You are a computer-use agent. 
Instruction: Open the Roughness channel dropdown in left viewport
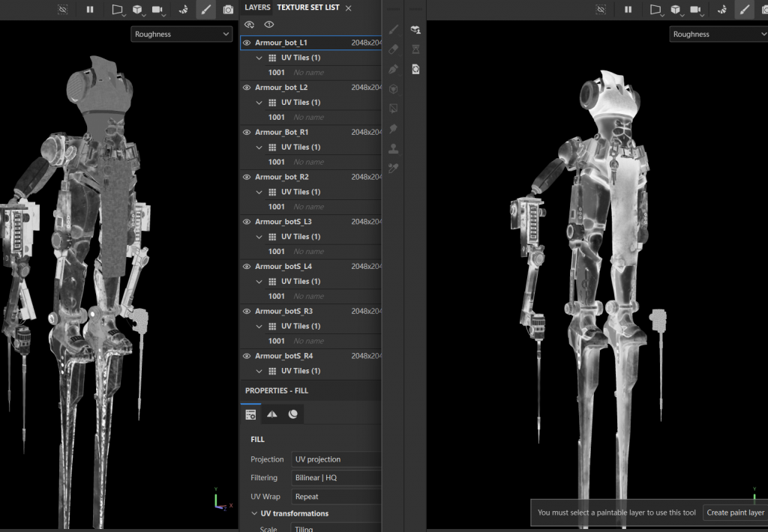pyautogui.click(x=182, y=34)
